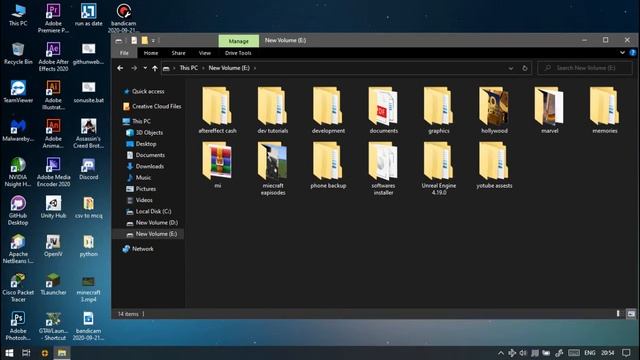Select the GitHub Desktop shortcut
This screenshot has height=360, width=640.
tap(18, 211)
